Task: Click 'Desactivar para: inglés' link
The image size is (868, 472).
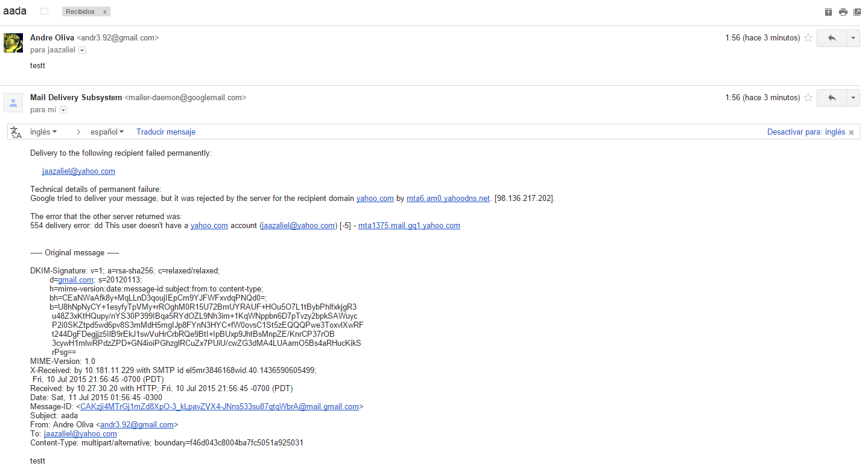Action: click(806, 132)
